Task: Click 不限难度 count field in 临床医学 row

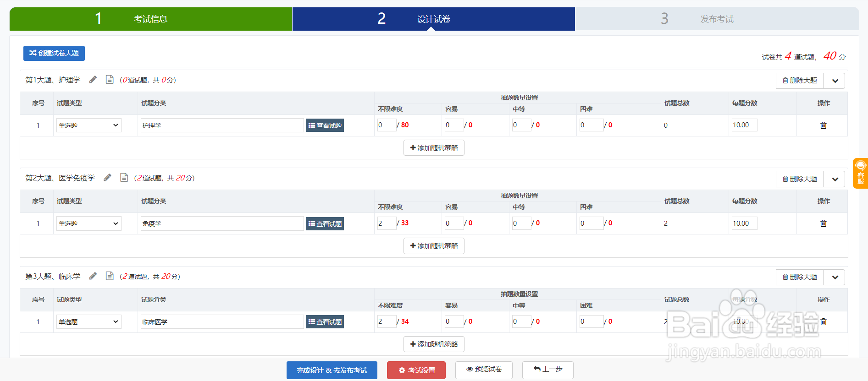Action: [387, 321]
